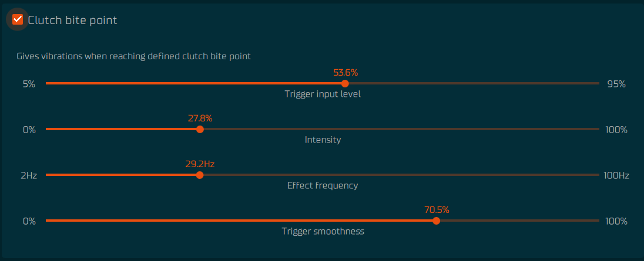
Task: Click the clutch bite point vibrations description text
Action: (133, 56)
